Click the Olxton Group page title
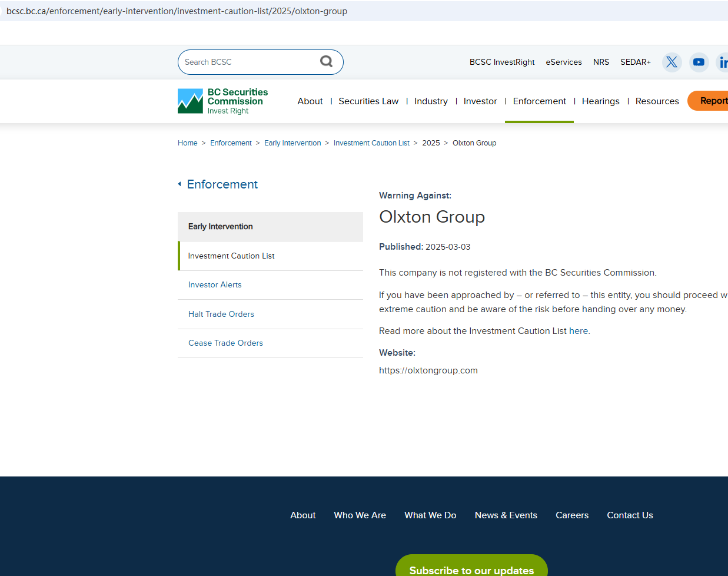This screenshot has width=728, height=576. [x=432, y=217]
